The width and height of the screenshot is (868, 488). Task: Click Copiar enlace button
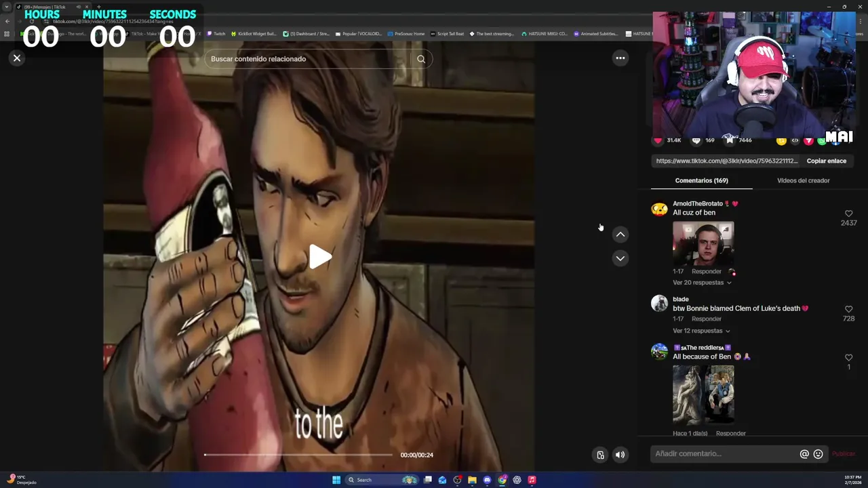point(826,161)
